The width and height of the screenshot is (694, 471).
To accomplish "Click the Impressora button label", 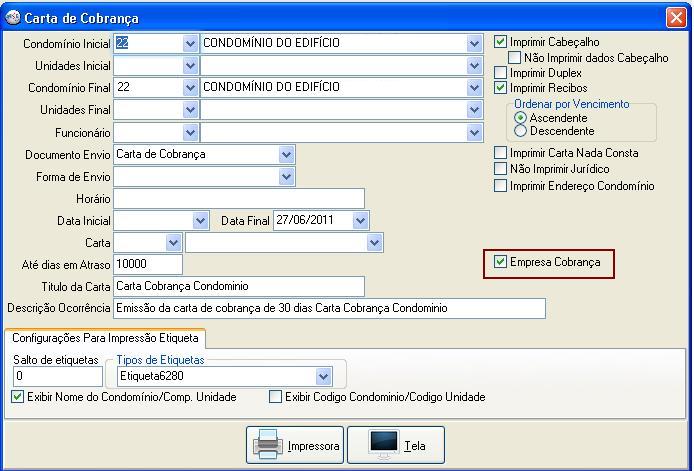I will (x=313, y=446).
